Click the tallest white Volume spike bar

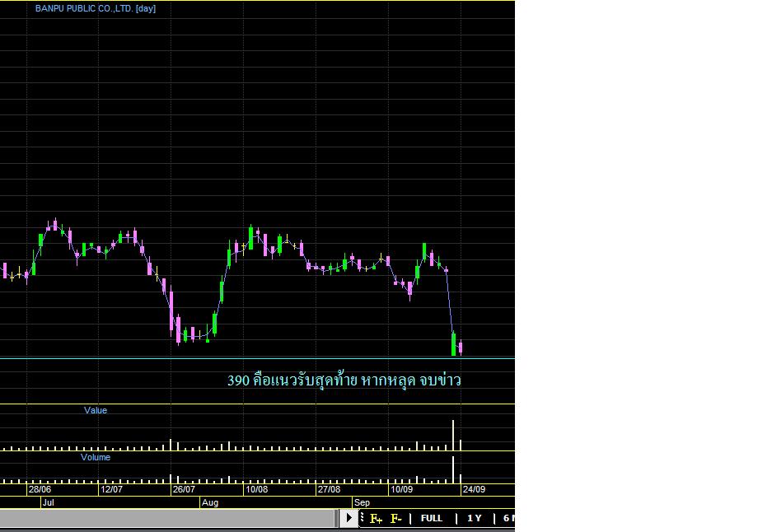pos(453,467)
